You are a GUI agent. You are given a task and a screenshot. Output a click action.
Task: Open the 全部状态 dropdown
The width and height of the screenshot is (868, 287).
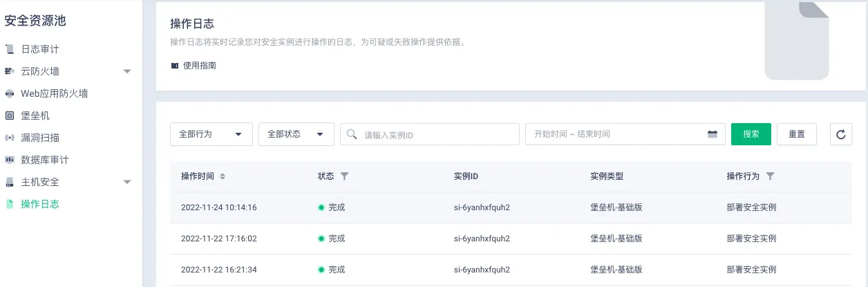(x=296, y=134)
